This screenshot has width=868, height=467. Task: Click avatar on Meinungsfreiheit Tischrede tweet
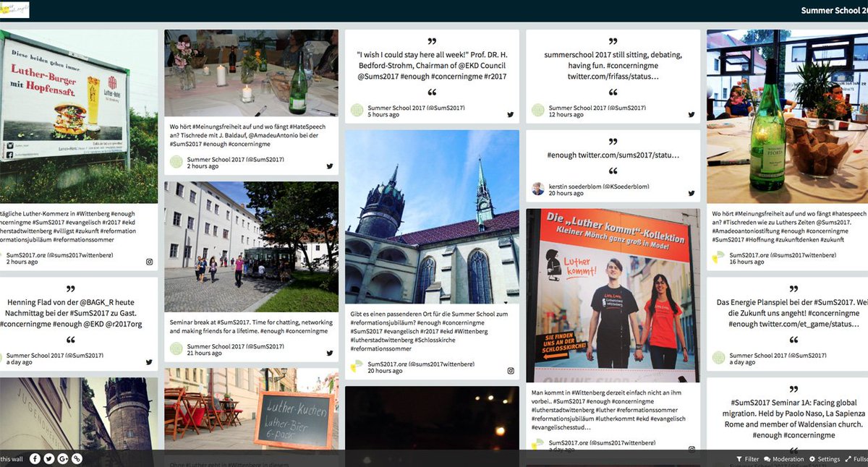(x=176, y=161)
